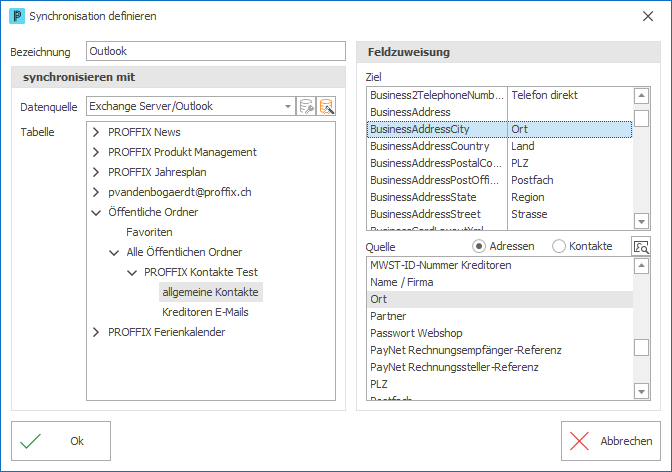Click the Ziel list scrollbar thumb
This screenshot has width=672, height=472.
(641, 118)
